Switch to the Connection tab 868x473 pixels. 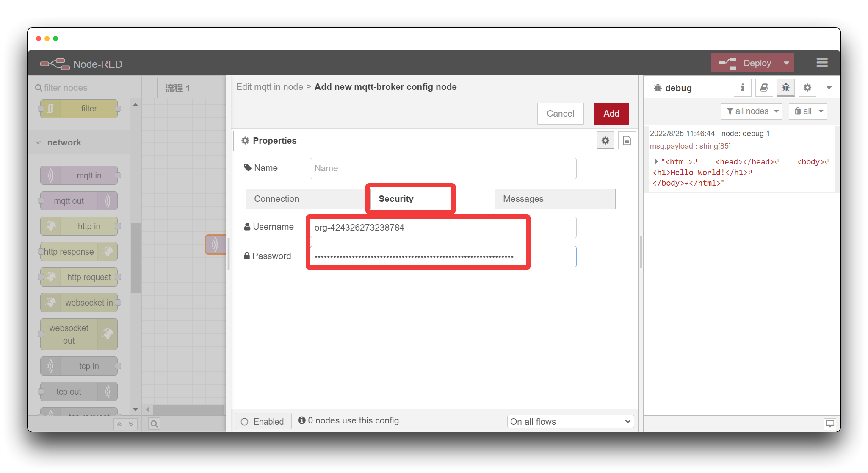point(306,199)
